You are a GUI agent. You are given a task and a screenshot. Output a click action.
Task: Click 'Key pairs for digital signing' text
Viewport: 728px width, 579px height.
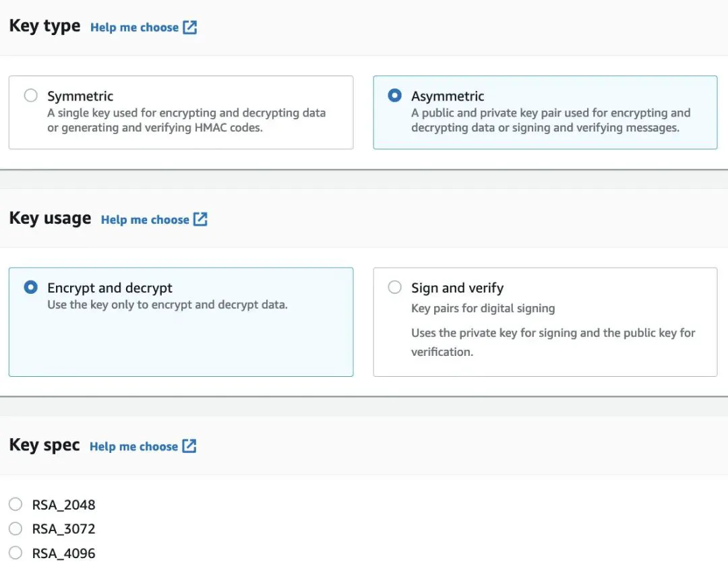pyautogui.click(x=483, y=309)
